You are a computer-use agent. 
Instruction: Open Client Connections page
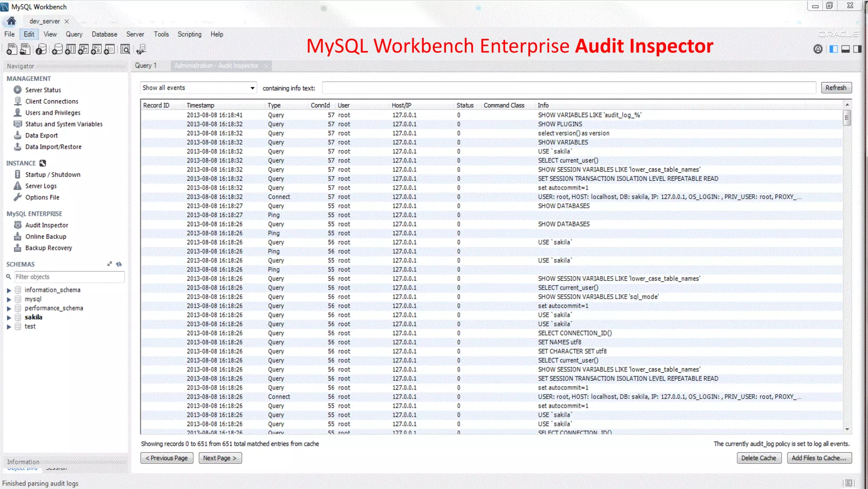pyautogui.click(x=51, y=101)
